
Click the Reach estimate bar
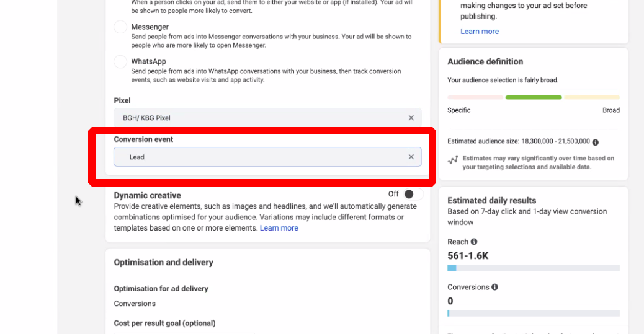pos(534,268)
